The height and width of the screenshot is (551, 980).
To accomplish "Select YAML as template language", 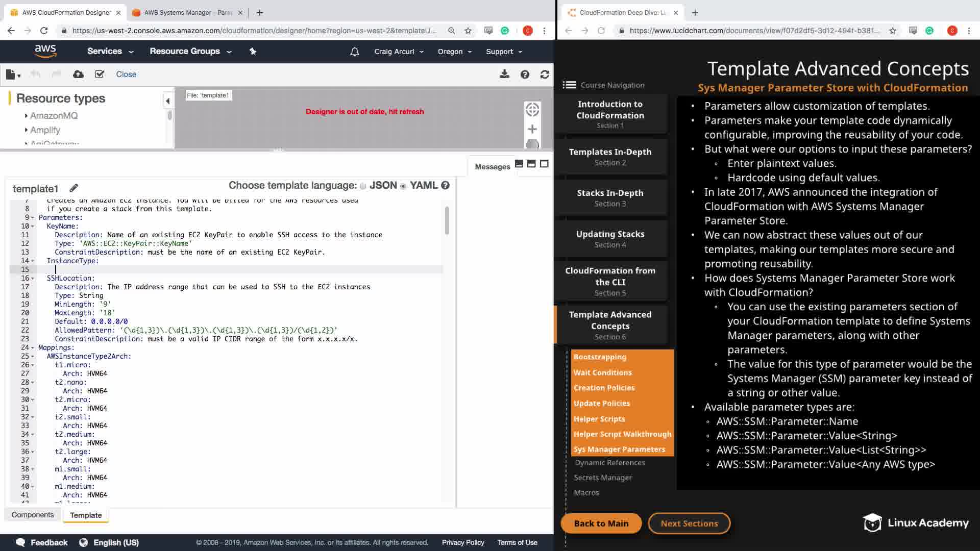I will pyautogui.click(x=403, y=186).
